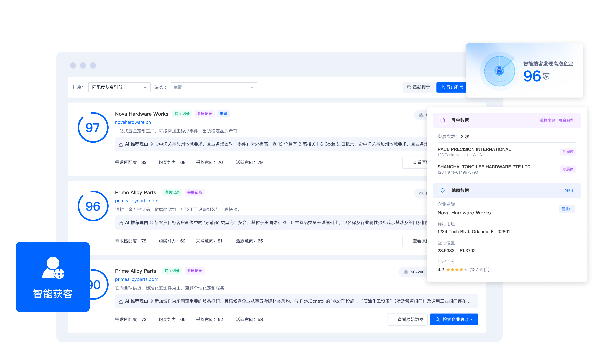This screenshot has height=364, width=599.
Task: Click 参展商 tag beside SHANGHAI TONG LEE
Action: coord(568,169)
